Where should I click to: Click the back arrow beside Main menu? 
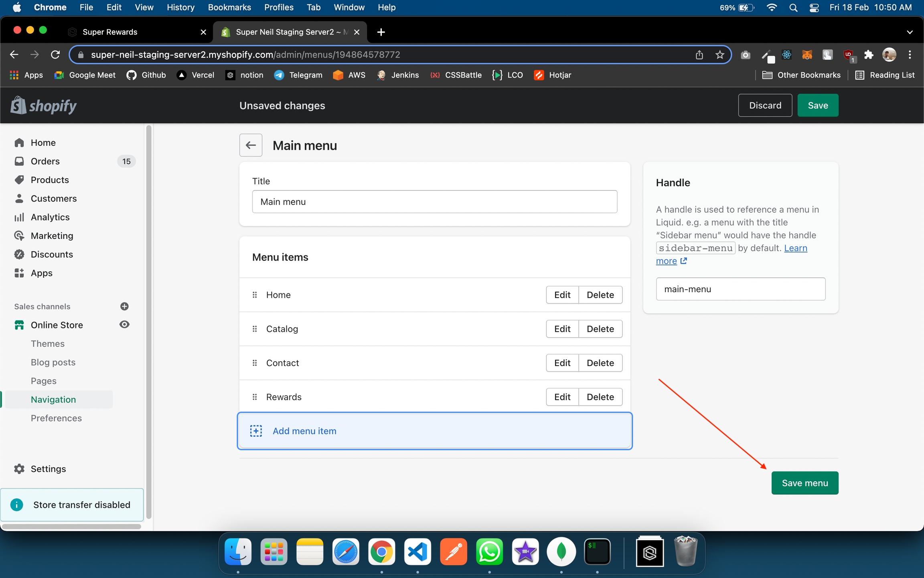(251, 145)
